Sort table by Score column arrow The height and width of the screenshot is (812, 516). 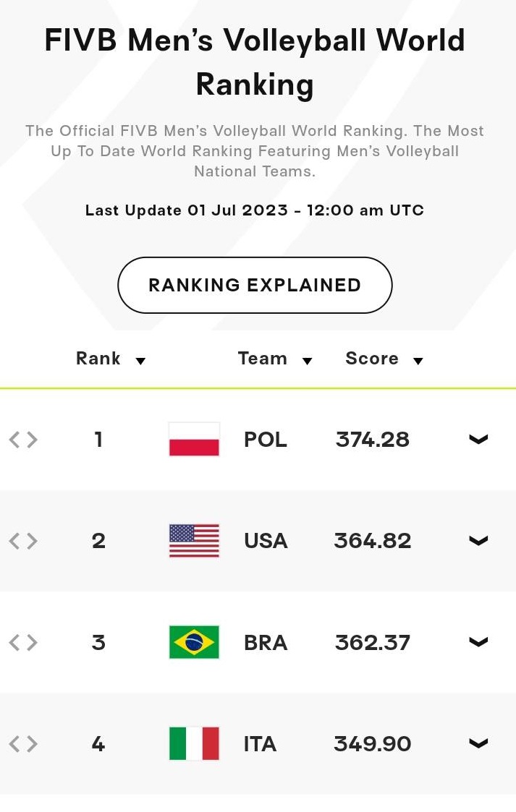(418, 361)
